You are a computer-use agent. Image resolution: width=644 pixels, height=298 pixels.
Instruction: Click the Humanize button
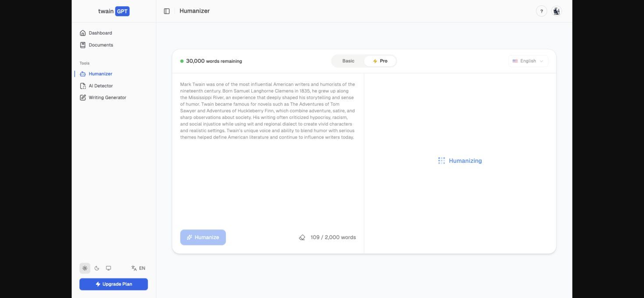203,237
